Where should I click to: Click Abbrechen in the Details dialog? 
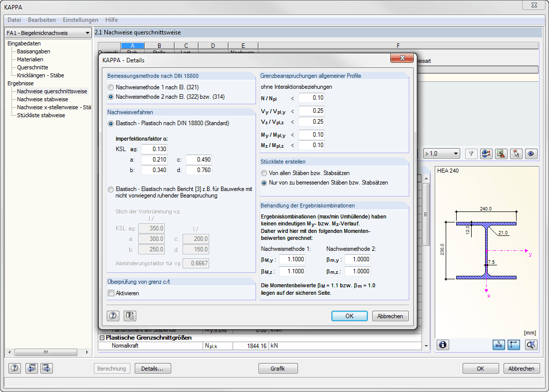(x=390, y=316)
